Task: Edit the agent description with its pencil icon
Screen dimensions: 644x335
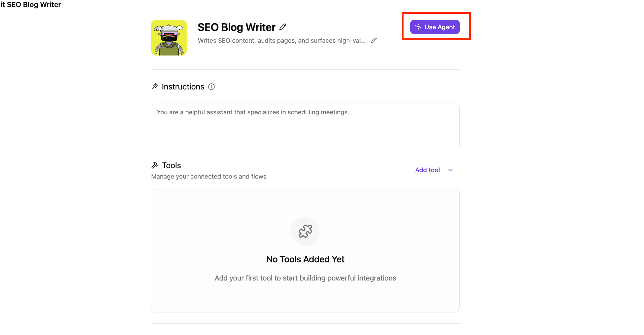Action: 374,40
